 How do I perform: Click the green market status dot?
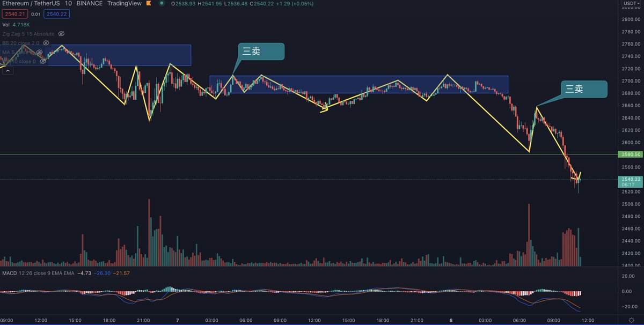click(162, 3)
